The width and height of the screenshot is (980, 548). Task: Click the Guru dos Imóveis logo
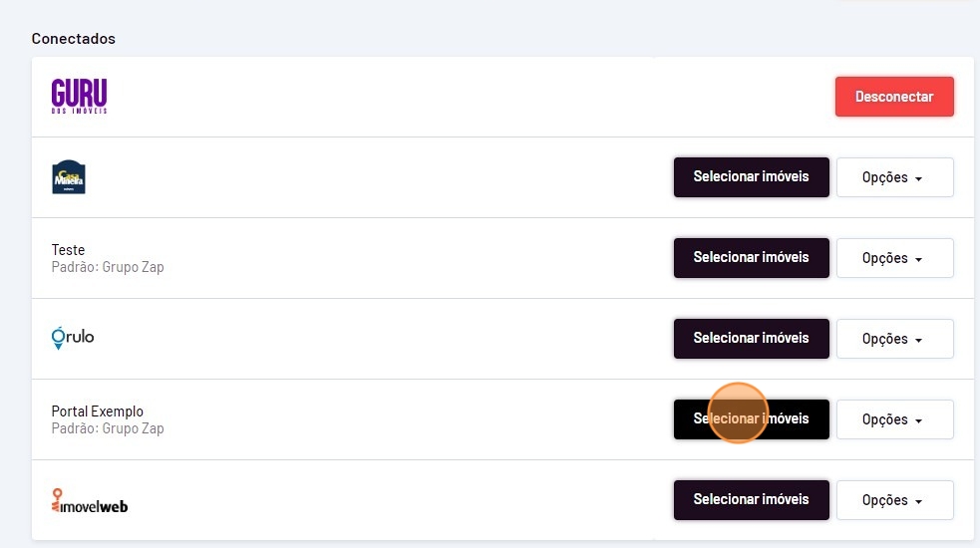(79, 97)
